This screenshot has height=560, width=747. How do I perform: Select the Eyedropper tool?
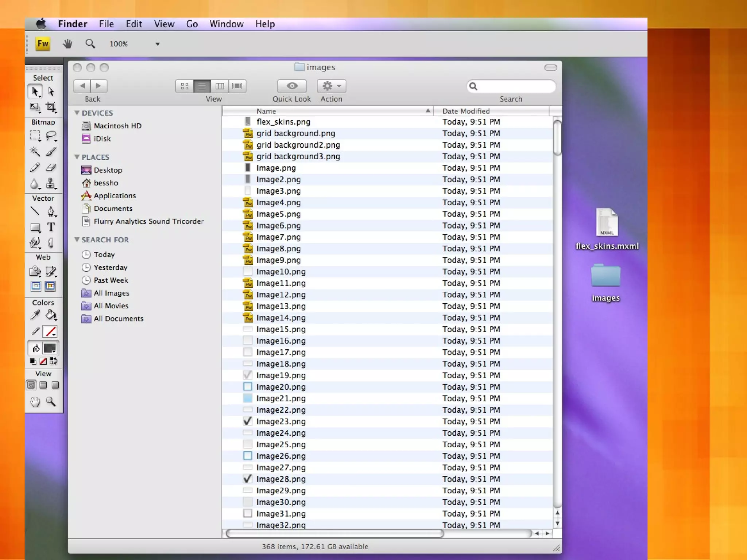pyautogui.click(x=35, y=315)
